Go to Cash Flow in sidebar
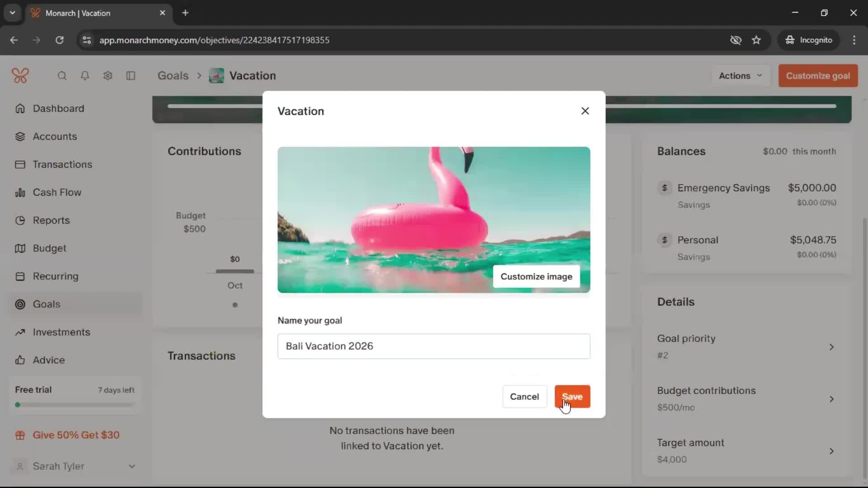 pos(57,192)
